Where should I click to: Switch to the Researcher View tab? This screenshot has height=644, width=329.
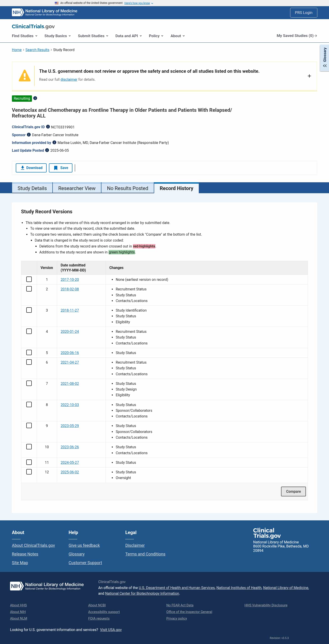[x=77, y=188]
